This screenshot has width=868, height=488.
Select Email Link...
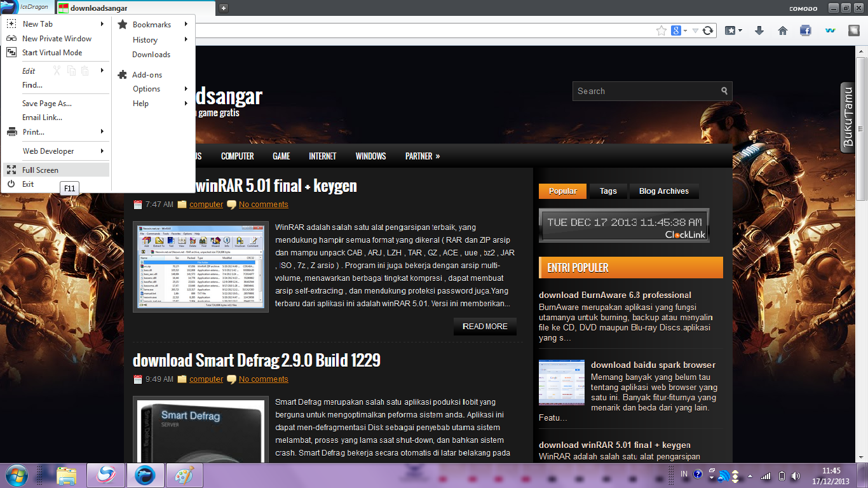[57, 118]
